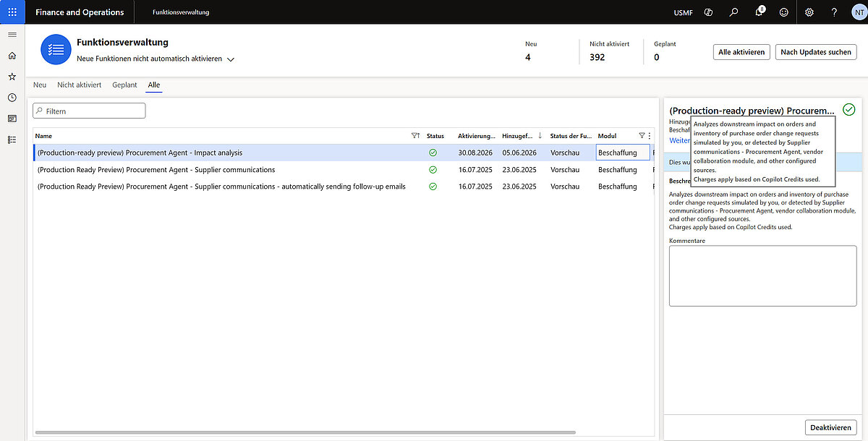
Task: Open Weitere link in detail pane
Action: 680,141
